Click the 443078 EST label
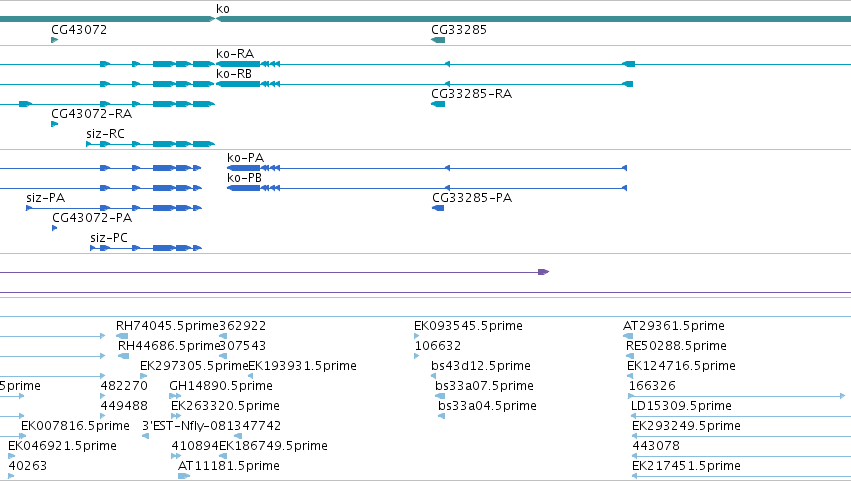The width and height of the screenshot is (851, 481). click(656, 447)
